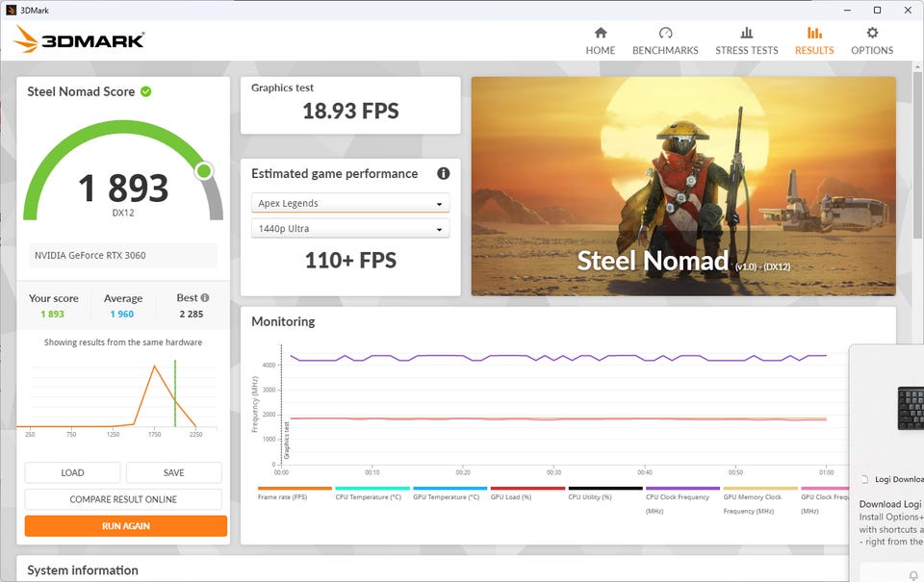Screen dimensions: 924x582
Task: Click the keyboard image in Logi popup
Action: (x=911, y=408)
